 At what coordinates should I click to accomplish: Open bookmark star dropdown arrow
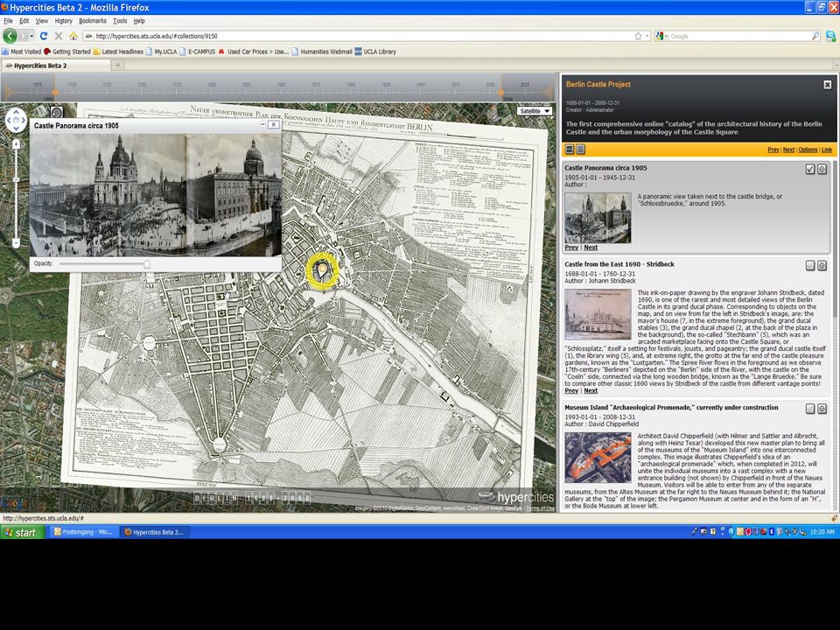pyautogui.click(x=647, y=36)
